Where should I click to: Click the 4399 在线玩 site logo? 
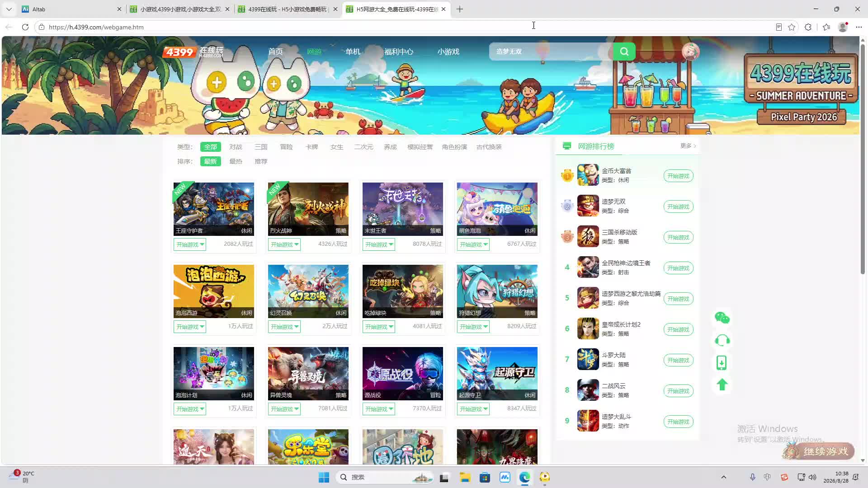[x=193, y=52]
